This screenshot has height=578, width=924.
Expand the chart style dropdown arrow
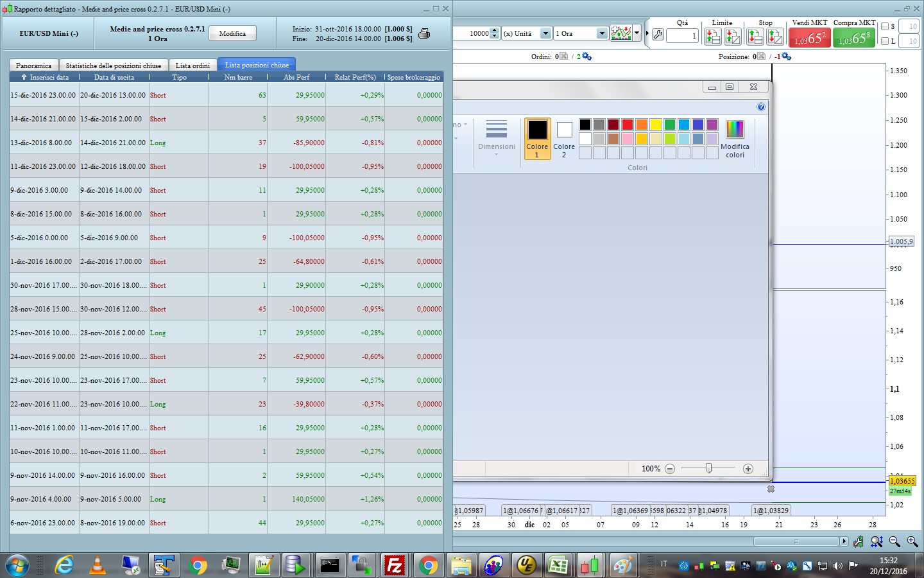[x=637, y=33]
